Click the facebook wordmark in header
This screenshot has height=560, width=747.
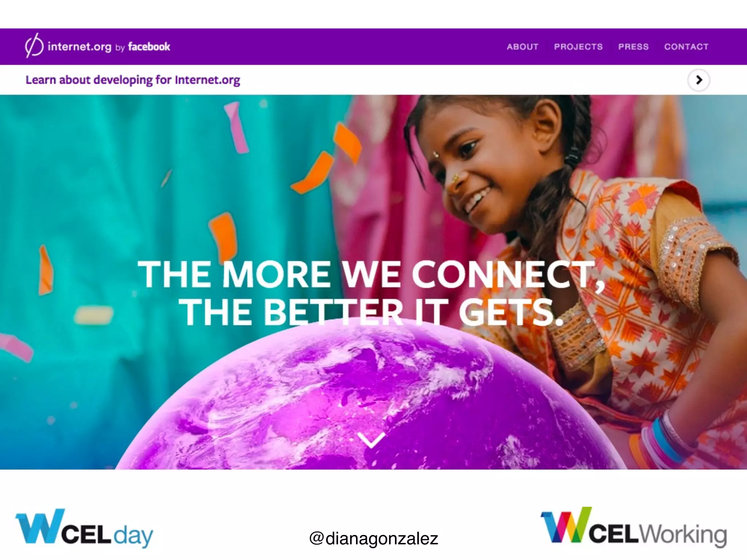coord(149,47)
